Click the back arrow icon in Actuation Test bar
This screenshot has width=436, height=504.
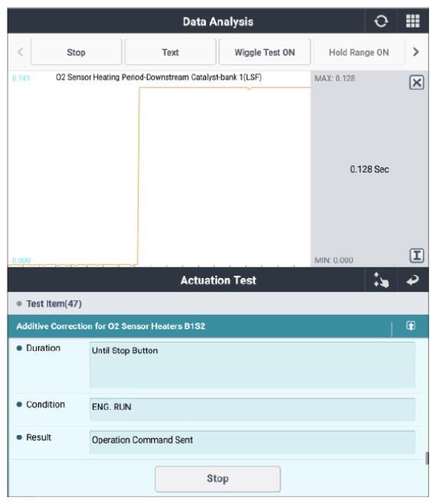[412, 280]
